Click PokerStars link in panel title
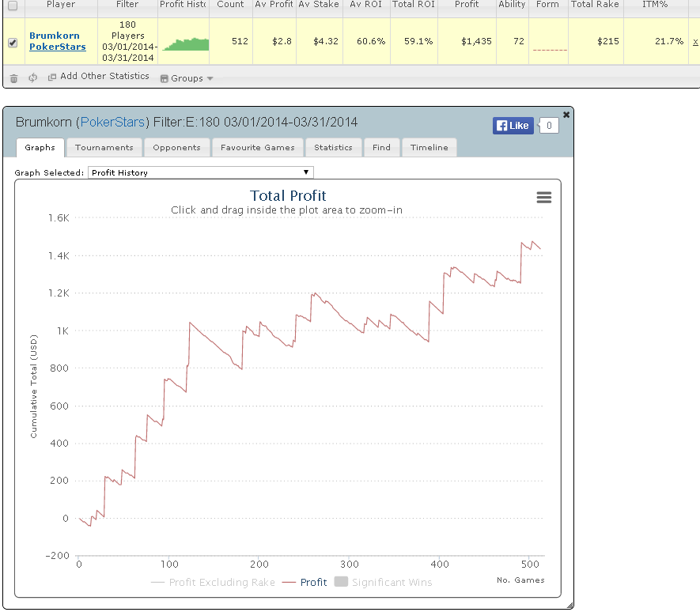 point(112,123)
